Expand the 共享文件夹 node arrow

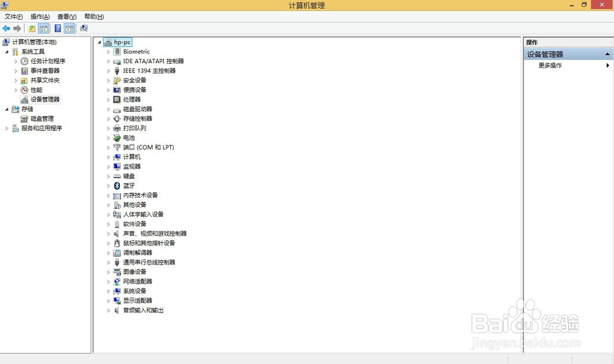16,80
